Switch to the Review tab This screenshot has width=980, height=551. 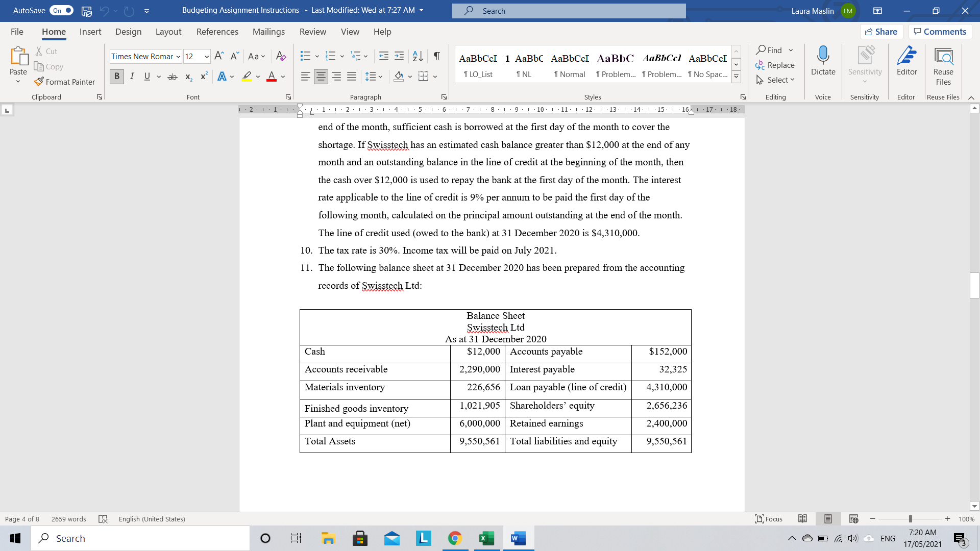click(x=312, y=32)
